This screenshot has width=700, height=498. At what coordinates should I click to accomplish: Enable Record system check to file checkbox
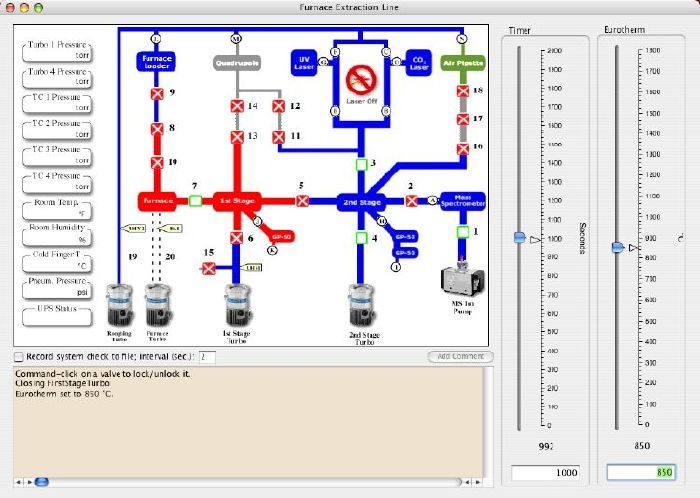coord(19,357)
